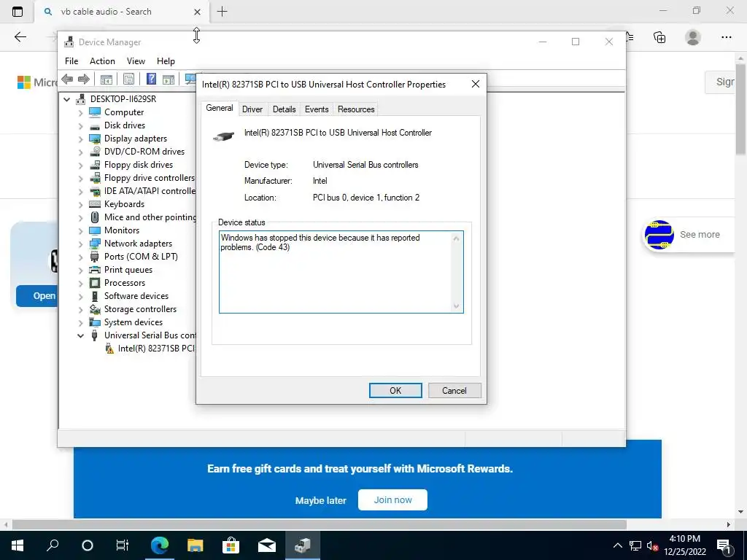Click Show/Hide Action Pane toolbar icon
This screenshot has height=560, width=747.
point(169,79)
